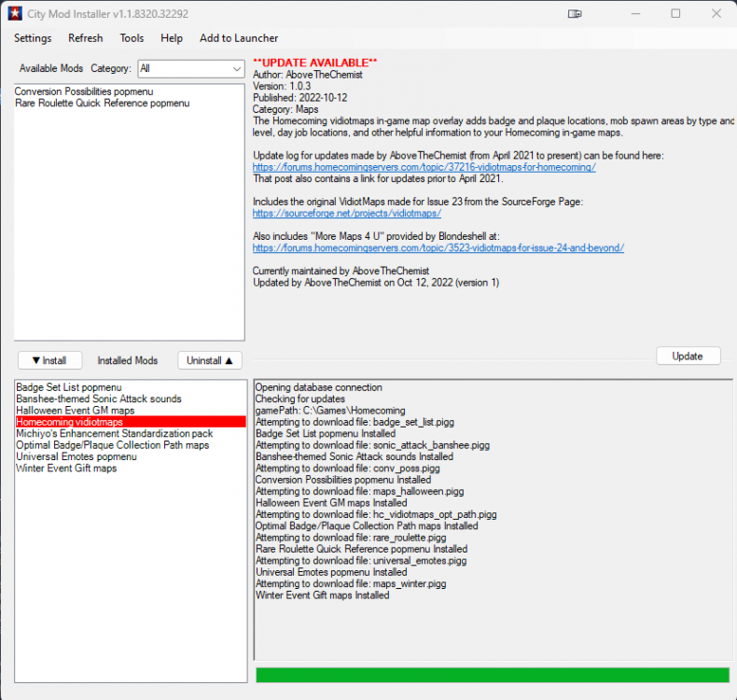Click the Refresh menu item
The height and width of the screenshot is (700, 737).
point(86,38)
